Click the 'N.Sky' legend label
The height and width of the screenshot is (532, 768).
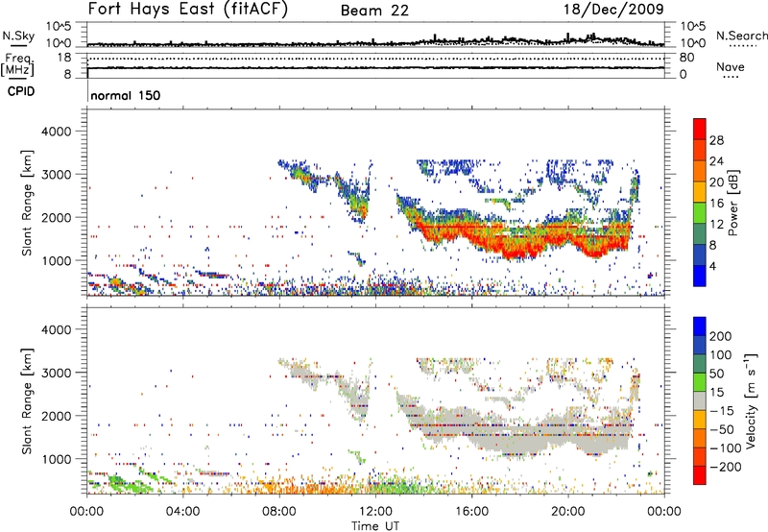18,36
